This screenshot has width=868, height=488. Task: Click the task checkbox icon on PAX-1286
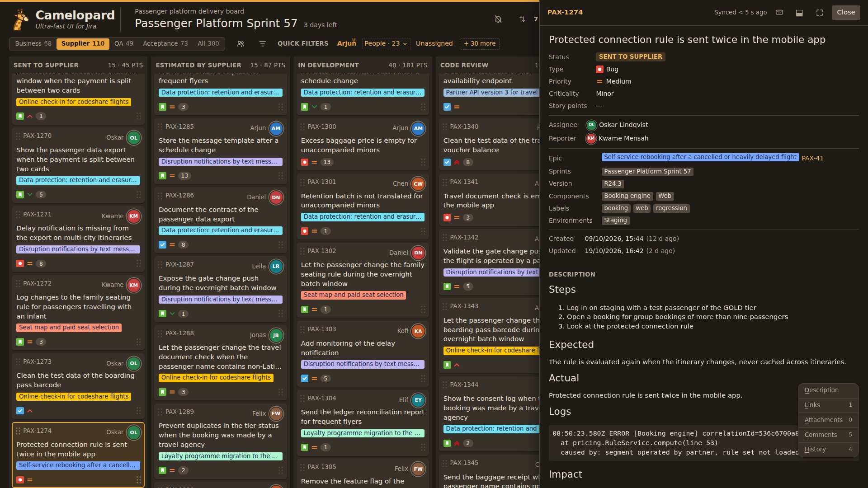pos(163,245)
